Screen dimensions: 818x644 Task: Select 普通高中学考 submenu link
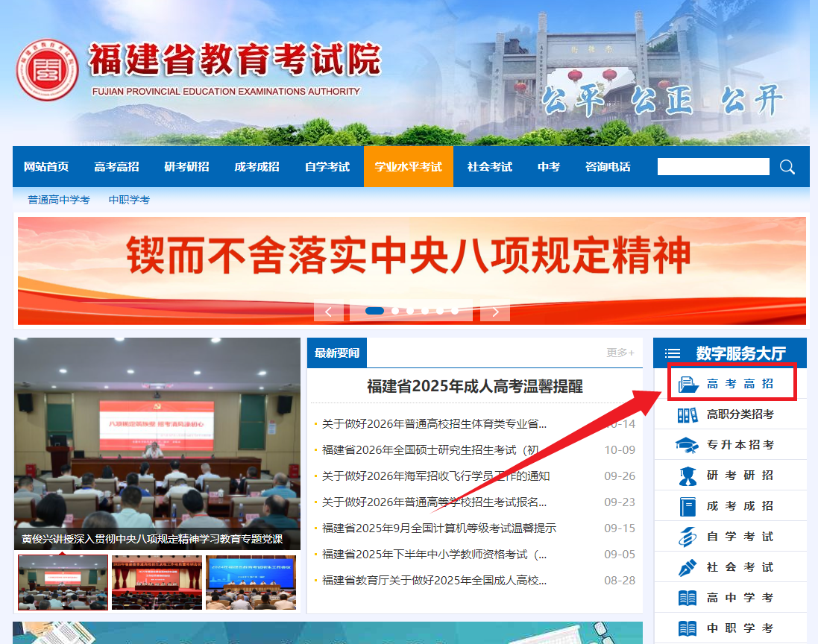coord(59,200)
